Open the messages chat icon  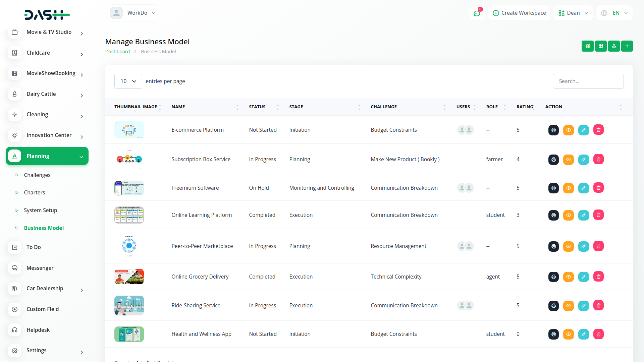(477, 13)
